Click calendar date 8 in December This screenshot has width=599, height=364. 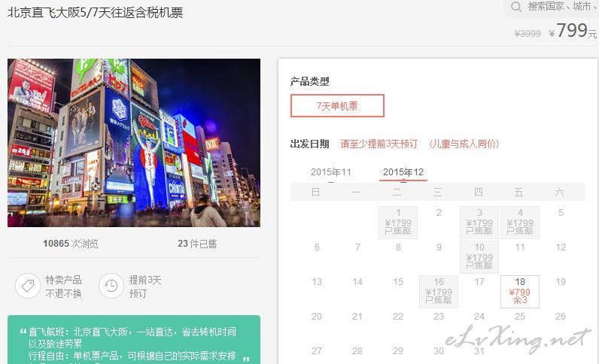398,247
